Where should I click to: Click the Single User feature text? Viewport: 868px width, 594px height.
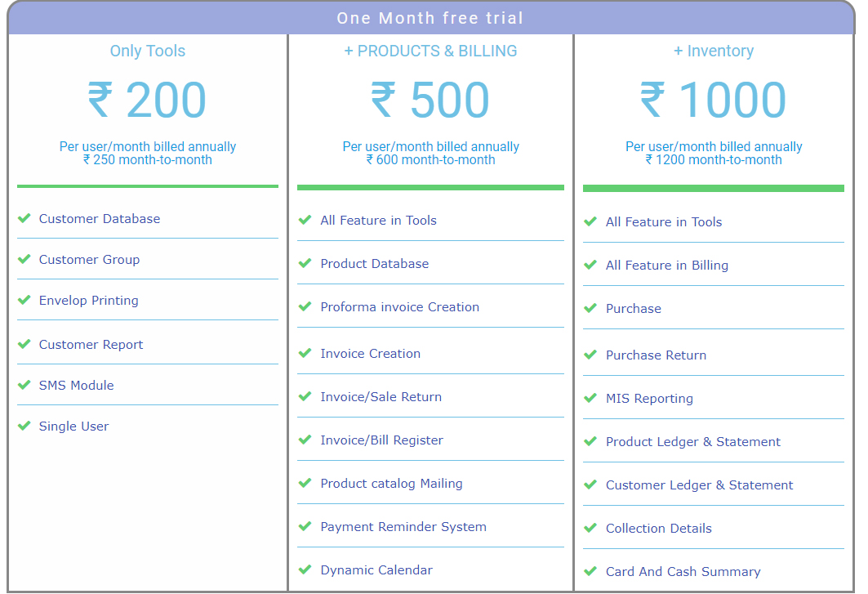click(x=73, y=426)
